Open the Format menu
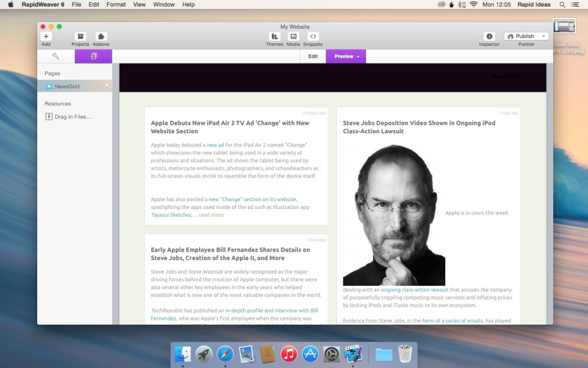This screenshot has height=368, width=588. coord(116,4)
